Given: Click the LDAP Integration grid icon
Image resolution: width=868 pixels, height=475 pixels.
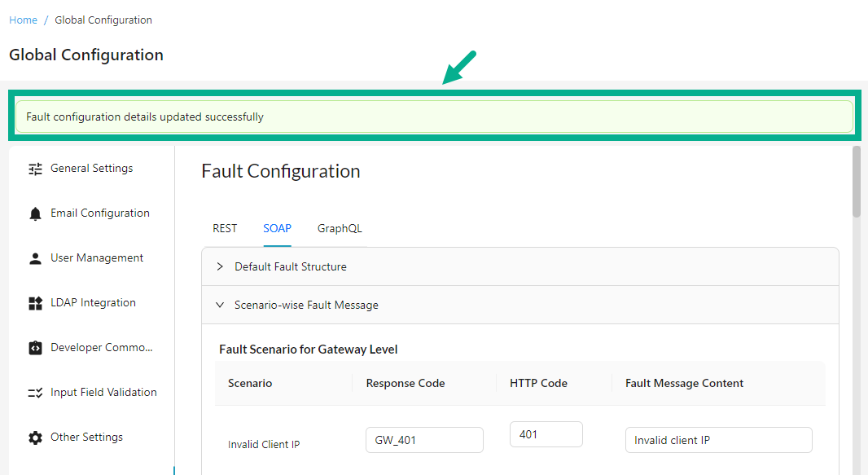Looking at the screenshot, I should click(34, 302).
